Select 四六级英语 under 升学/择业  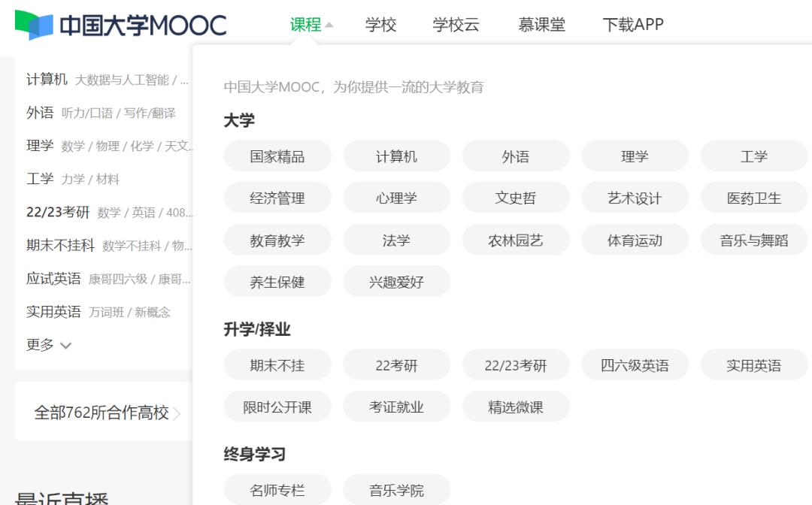point(635,364)
